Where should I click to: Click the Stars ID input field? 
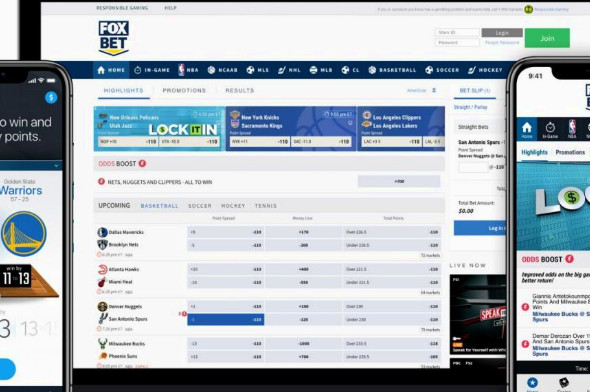(457, 32)
